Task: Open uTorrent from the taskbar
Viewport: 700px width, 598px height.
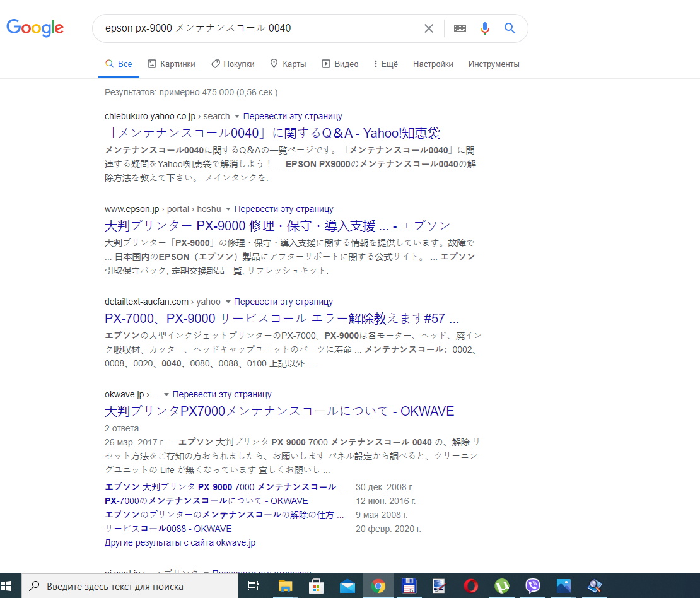Action: [502, 586]
